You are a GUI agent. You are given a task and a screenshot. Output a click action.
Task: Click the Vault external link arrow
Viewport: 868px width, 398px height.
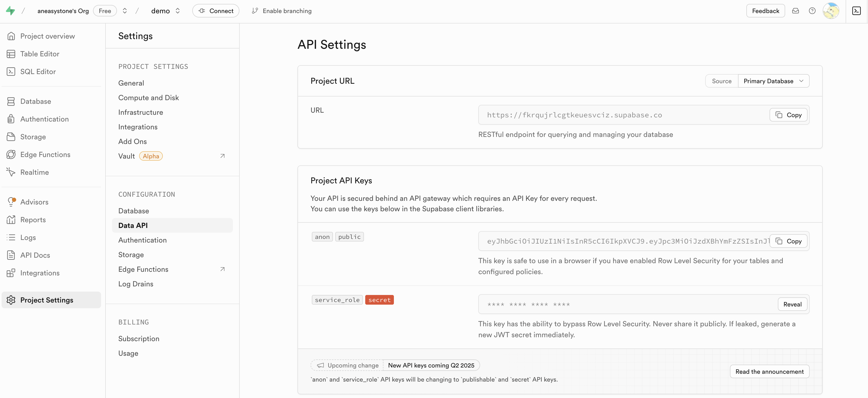[222, 156]
